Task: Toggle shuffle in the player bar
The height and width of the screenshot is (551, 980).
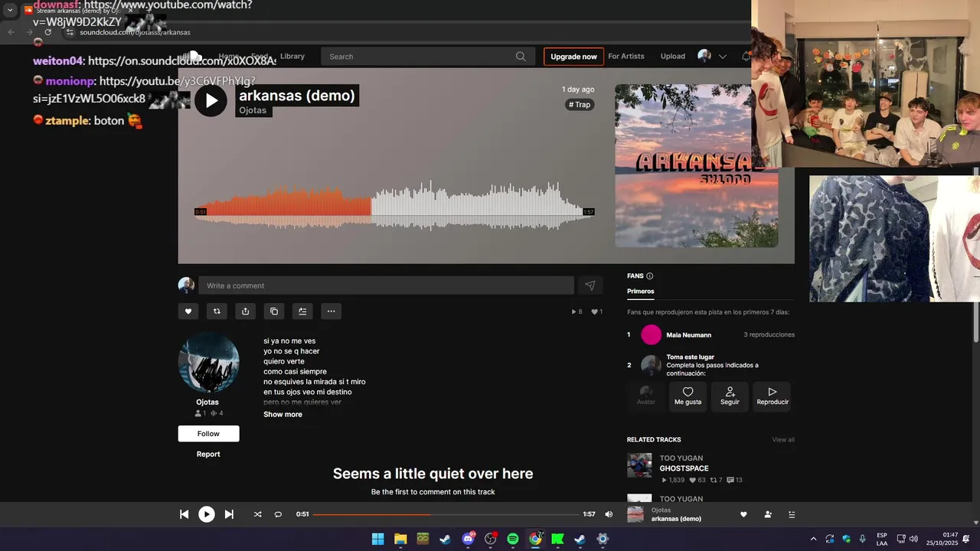Action: (x=257, y=514)
